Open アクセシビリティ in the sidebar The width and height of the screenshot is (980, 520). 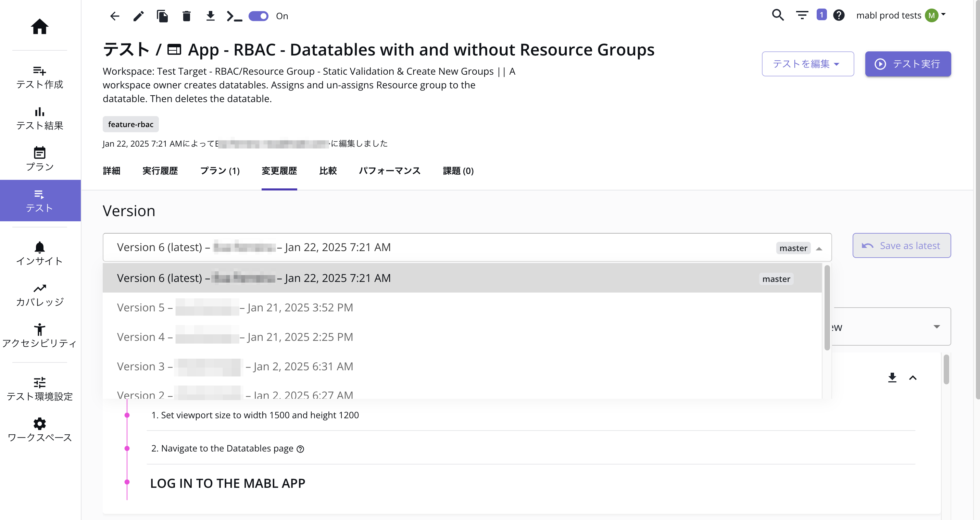[40, 336]
